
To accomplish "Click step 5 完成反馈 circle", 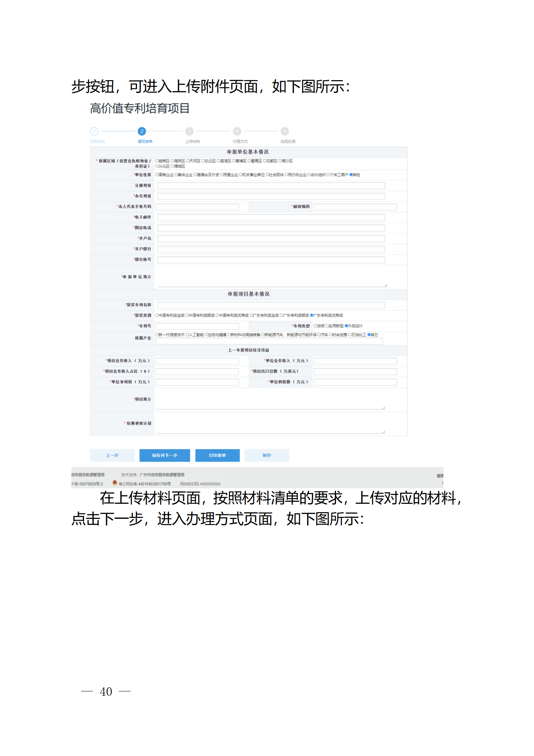I will click(285, 131).
